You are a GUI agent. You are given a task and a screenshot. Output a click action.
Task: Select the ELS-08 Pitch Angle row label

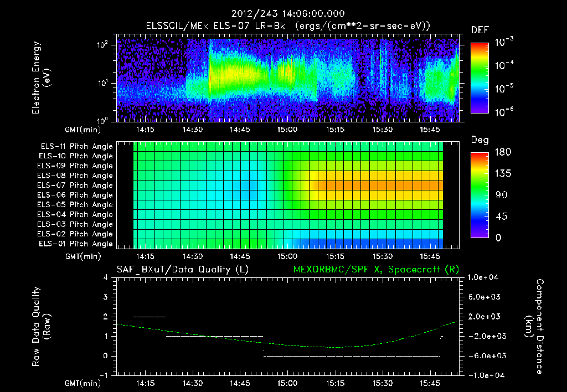pos(75,176)
